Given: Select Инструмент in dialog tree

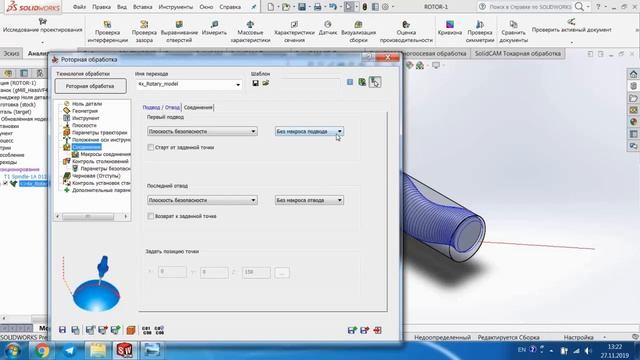Looking at the screenshot, I should pyautogui.click(x=85, y=118).
